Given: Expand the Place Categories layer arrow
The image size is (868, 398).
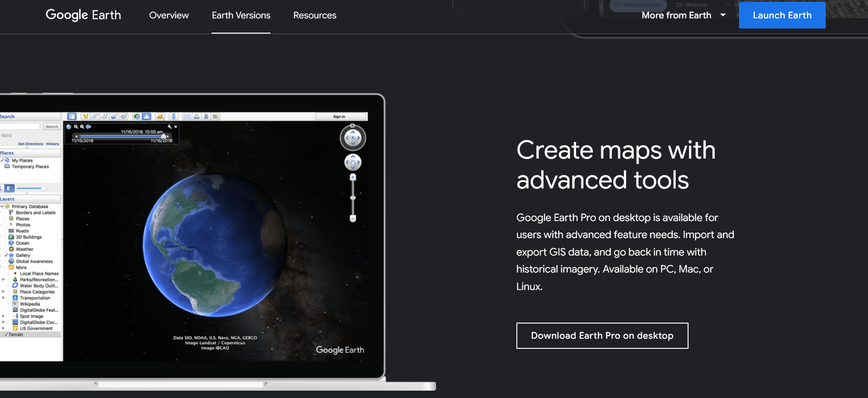Looking at the screenshot, I should coord(3,292).
